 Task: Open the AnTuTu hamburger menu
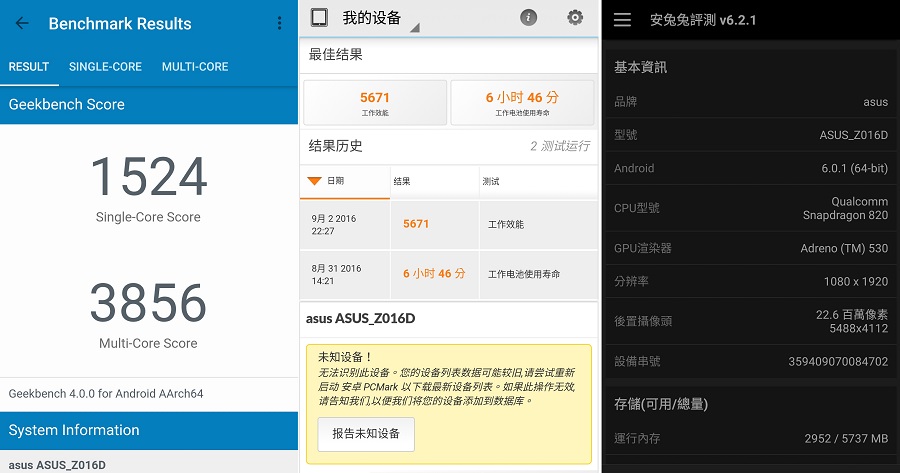click(x=622, y=20)
